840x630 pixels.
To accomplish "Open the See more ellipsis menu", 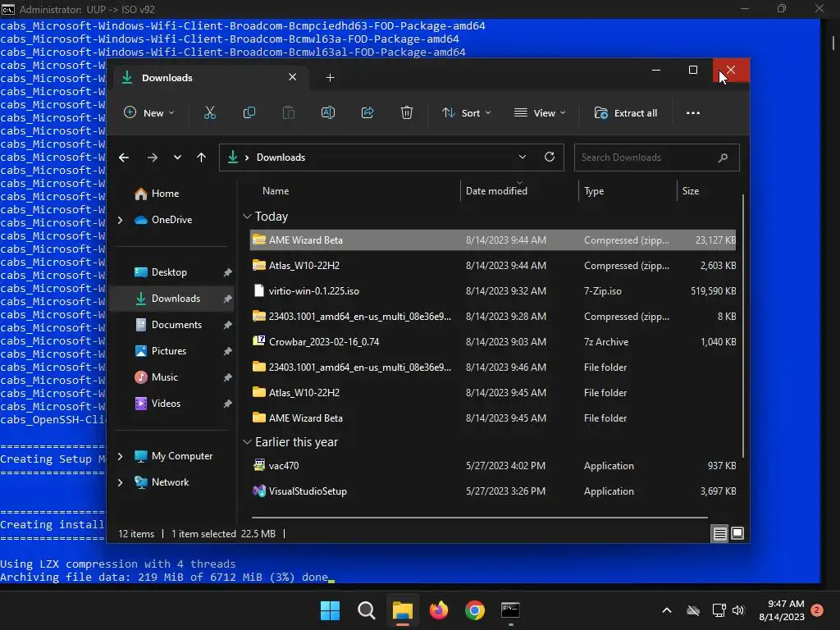I will tap(692, 113).
